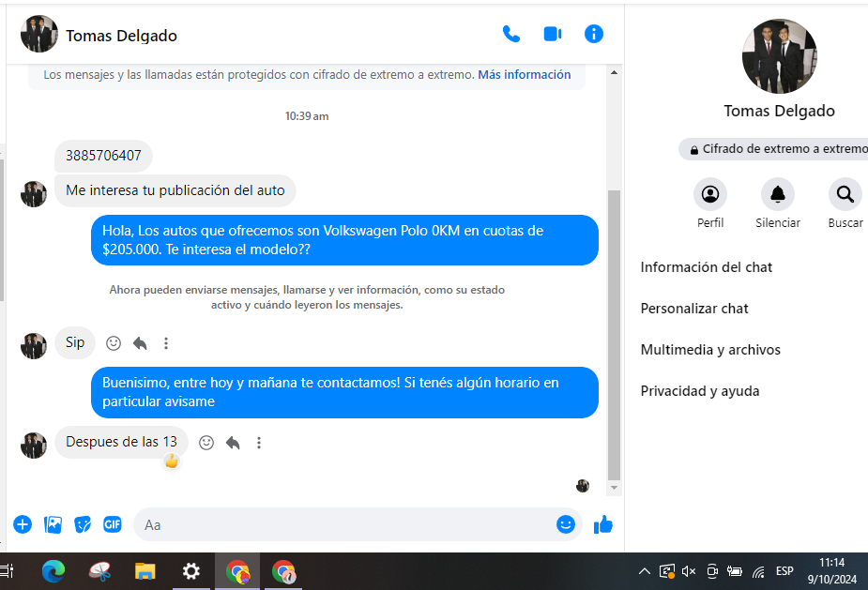
Task: Open the Snipping Tool in the taskbar
Action: click(99, 571)
